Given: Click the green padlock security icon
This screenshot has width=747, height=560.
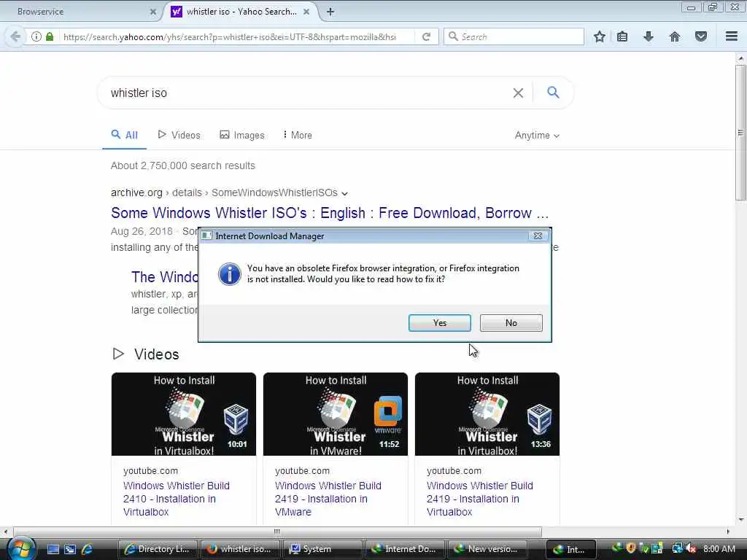Looking at the screenshot, I should 50,36.
